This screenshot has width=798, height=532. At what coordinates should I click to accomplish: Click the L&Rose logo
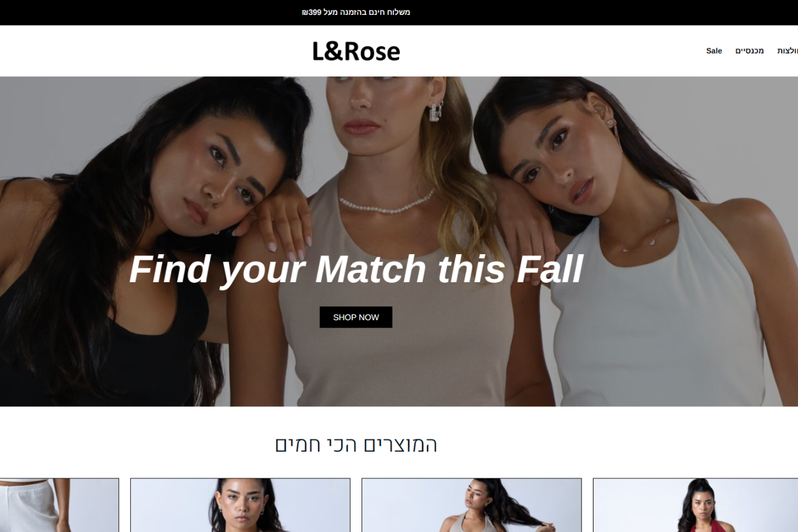tap(356, 51)
